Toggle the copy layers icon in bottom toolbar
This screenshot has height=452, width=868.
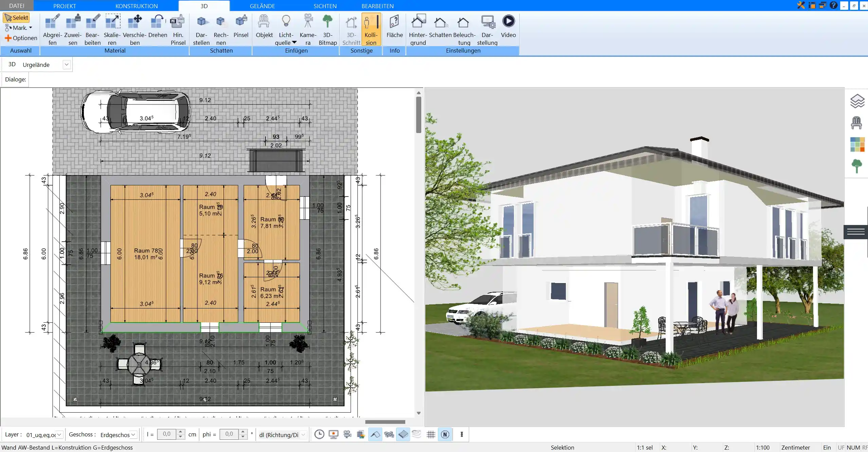(361, 434)
